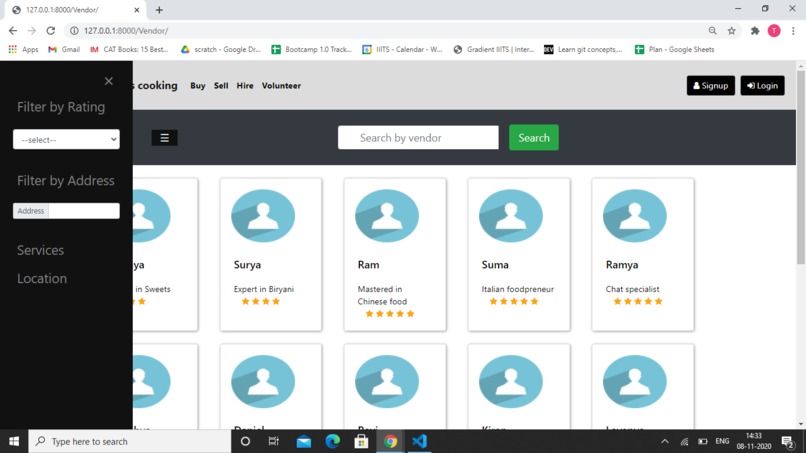Open the scratch Google Drive bookmark
Viewport: 806px width, 453px height.
coord(221,49)
